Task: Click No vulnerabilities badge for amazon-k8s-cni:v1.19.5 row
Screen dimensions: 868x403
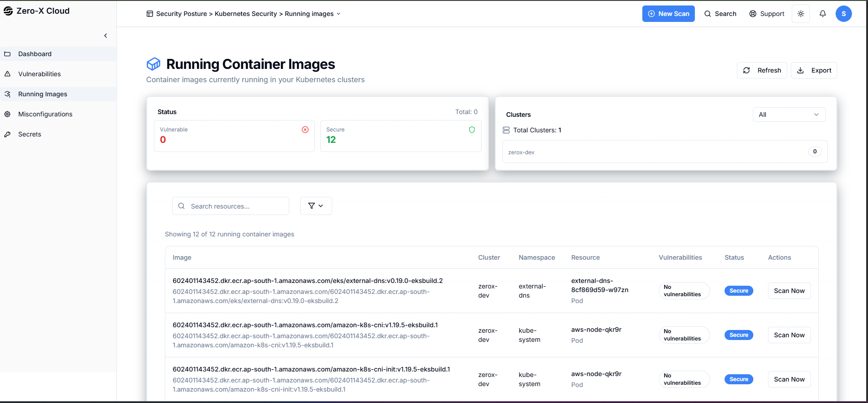Action: click(684, 335)
